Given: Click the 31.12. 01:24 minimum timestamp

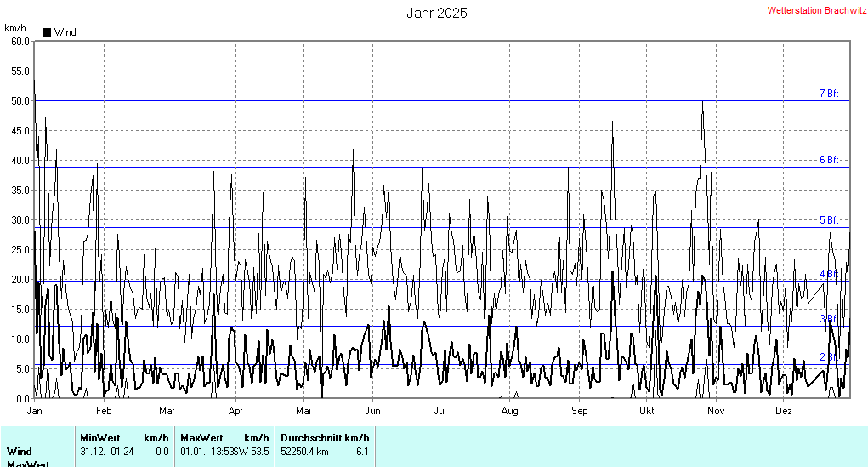Looking at the screenshot, I should pyautogui.click(x=107, y=452).
